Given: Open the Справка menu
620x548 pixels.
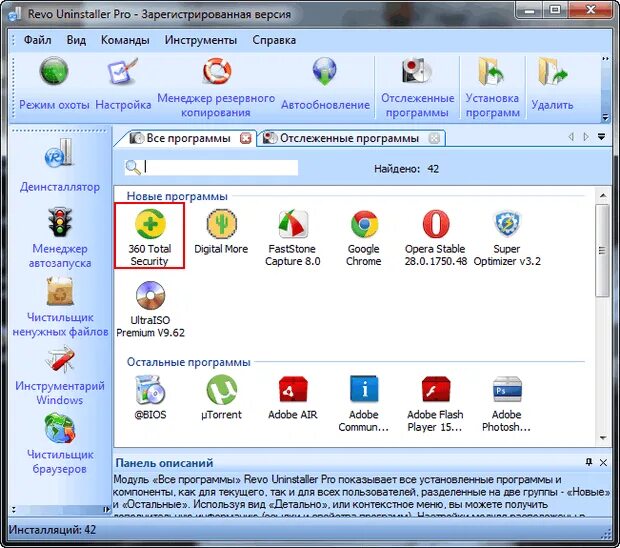Looking at the screenshot, I should click(x=274, y=40).
